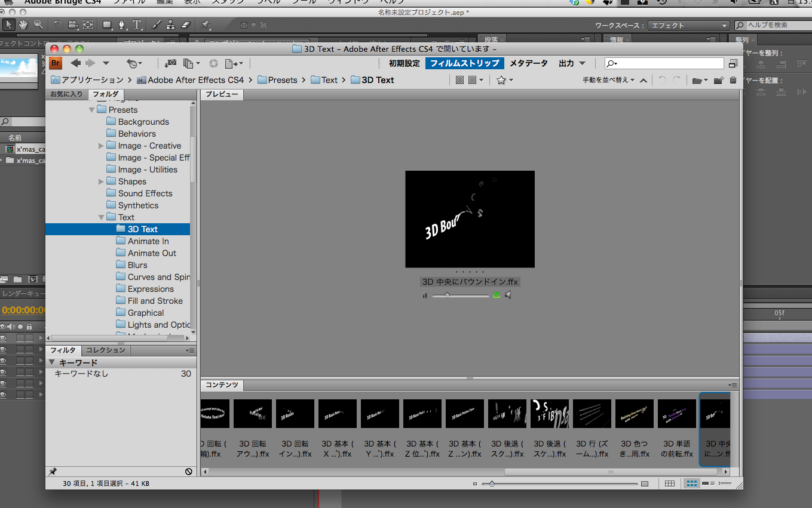Select the After Effects Selection arrow tool
The image size is (812, 508).
coord(9,24)
